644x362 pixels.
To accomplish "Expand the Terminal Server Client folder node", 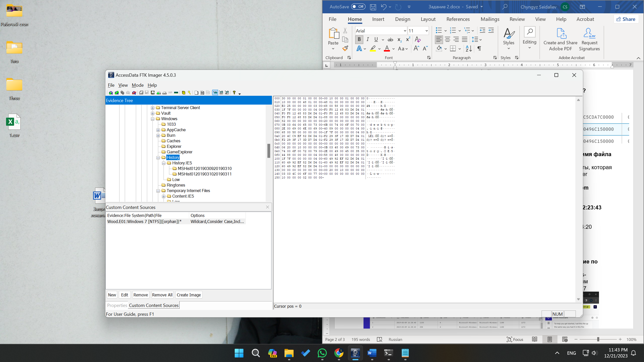I will tap(152, 108).
